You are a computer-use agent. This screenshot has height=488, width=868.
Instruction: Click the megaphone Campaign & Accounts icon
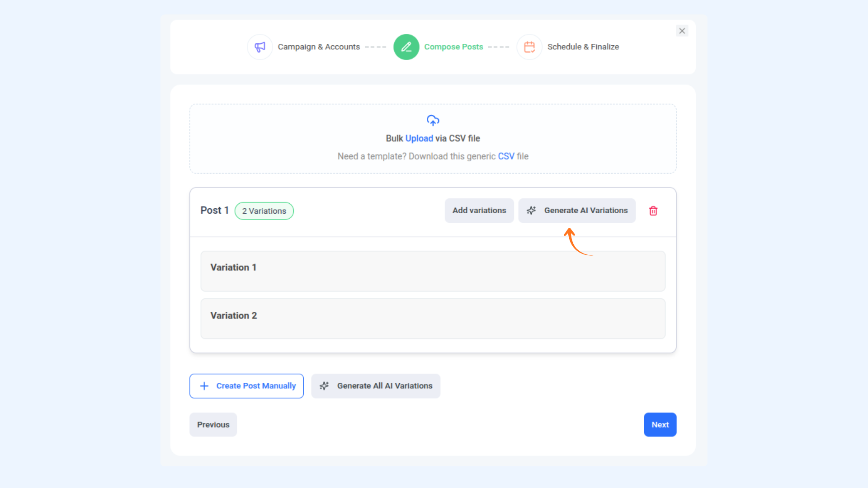tap(260, 47)
